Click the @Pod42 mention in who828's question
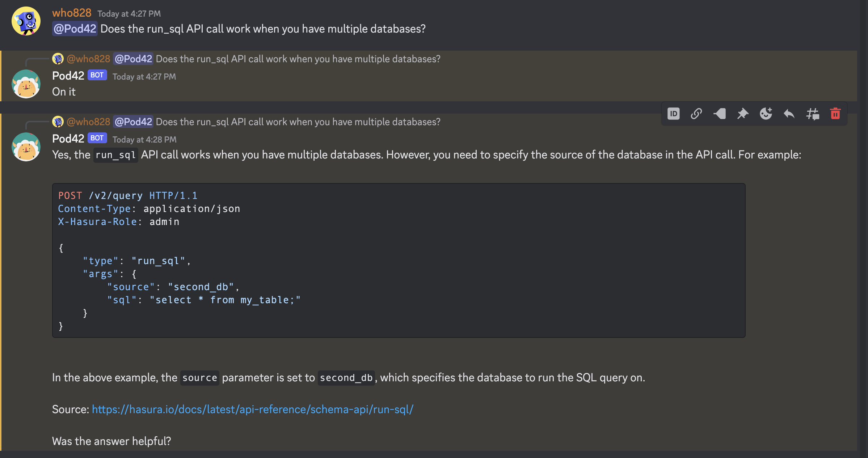The height and width of the screenshot is (458, 868). [75, 29]
